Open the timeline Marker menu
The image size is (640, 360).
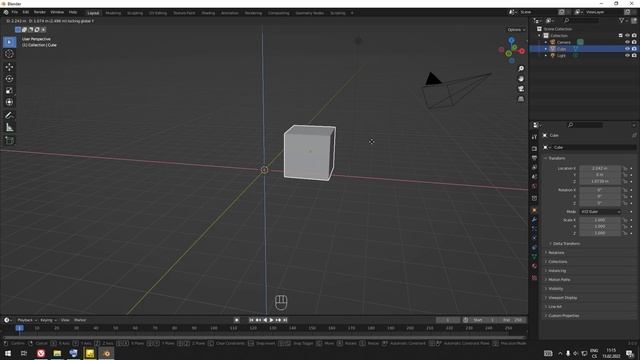[80, 320]
